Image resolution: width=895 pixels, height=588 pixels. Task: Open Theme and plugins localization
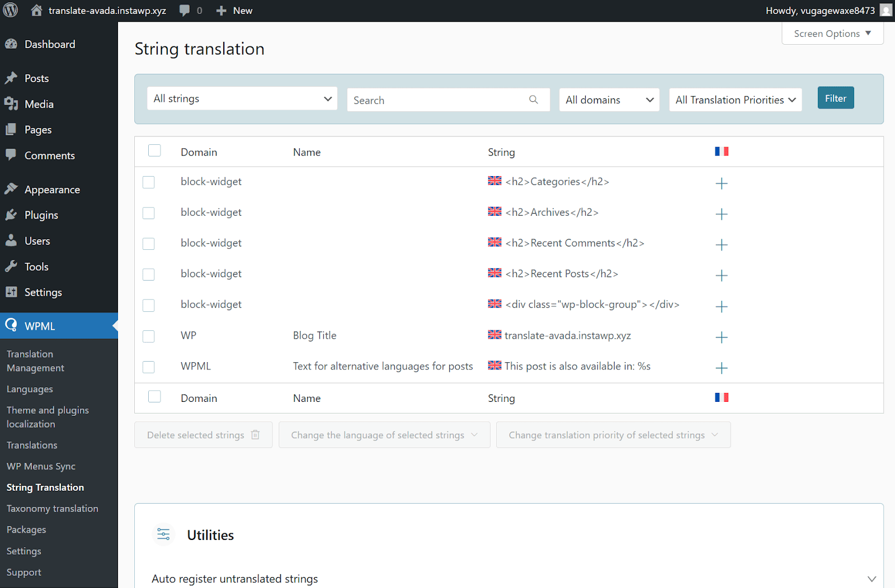pos(48,417)
